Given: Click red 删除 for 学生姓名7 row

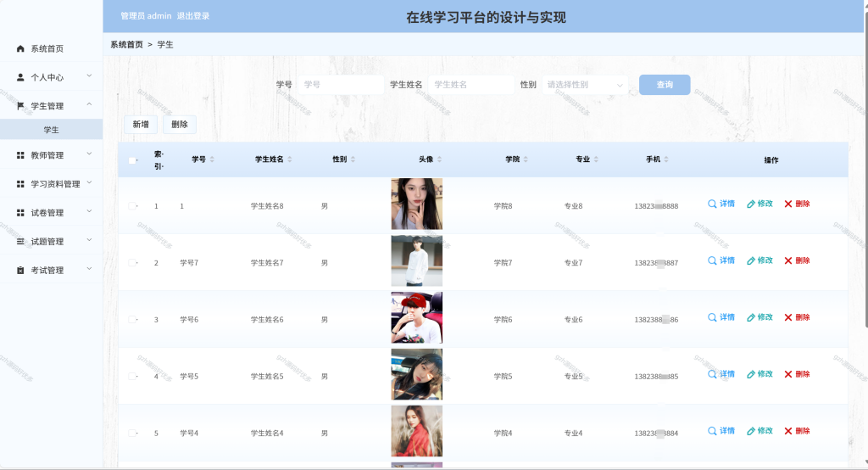Looking at the screenshot, I should (797, 260).
